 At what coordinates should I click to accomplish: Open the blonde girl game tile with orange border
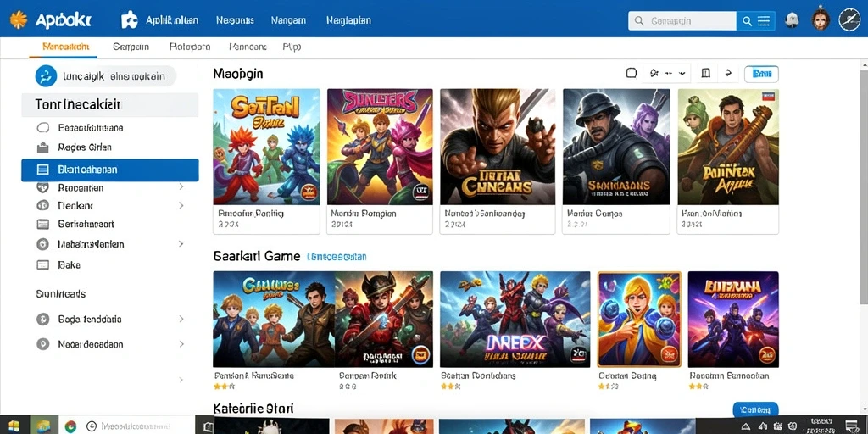[639, 320]
